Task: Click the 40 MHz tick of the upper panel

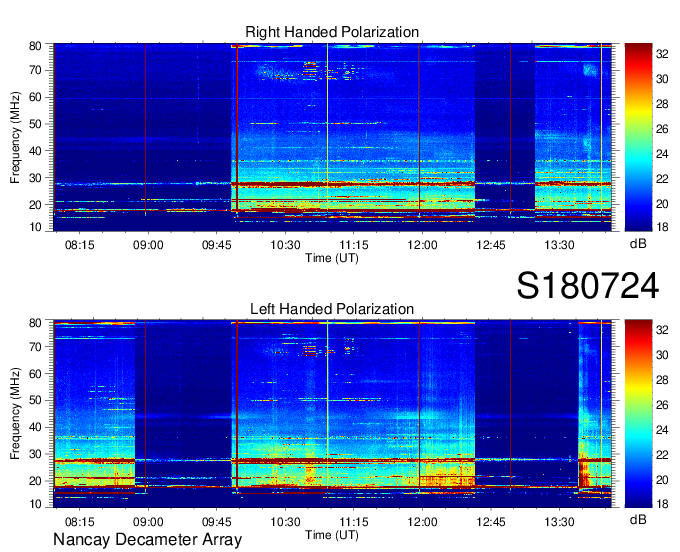Action: click(35, 151)
